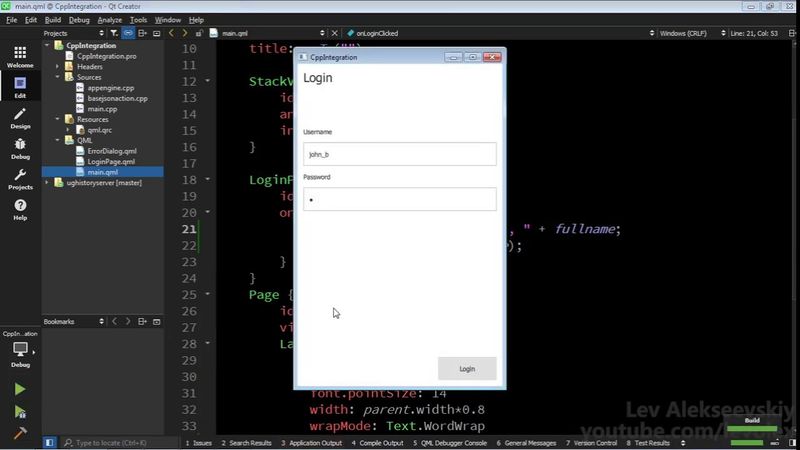Viewport: 800px width, 450px height.
Task: Toggle progress details button
Action: (x=775, y=443)
